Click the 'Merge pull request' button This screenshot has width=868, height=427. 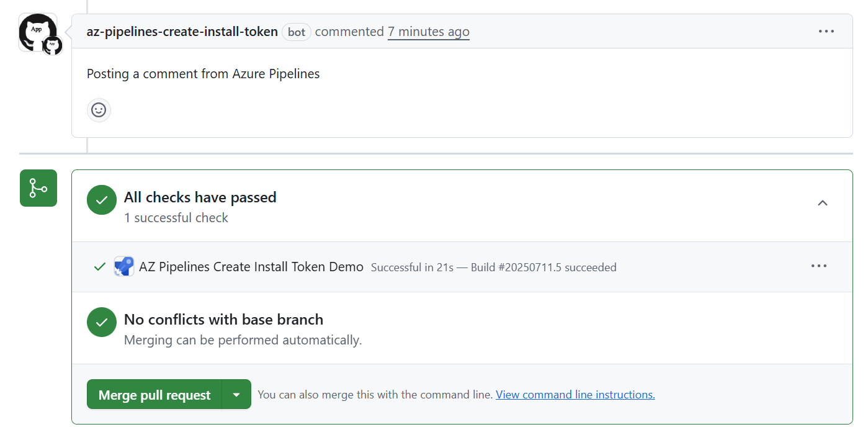click(153, 393)
